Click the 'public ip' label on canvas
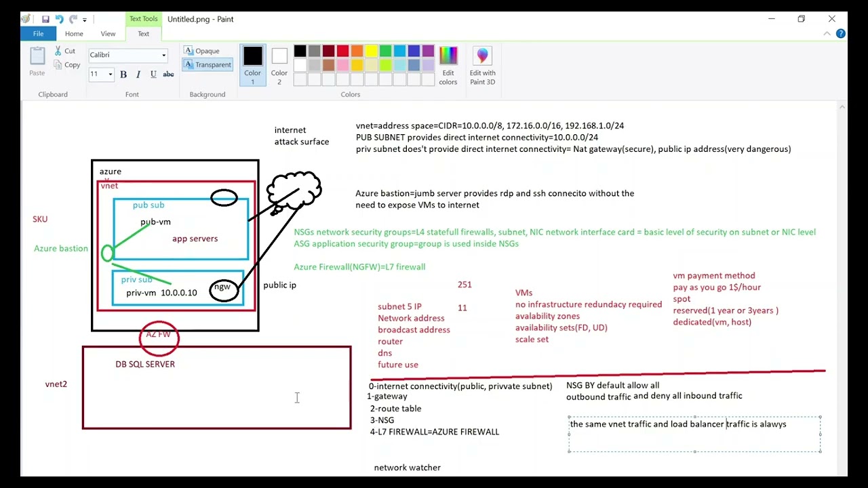Image resolution: width=868 pixels, height=488 pixels. (x=279, y=285)
